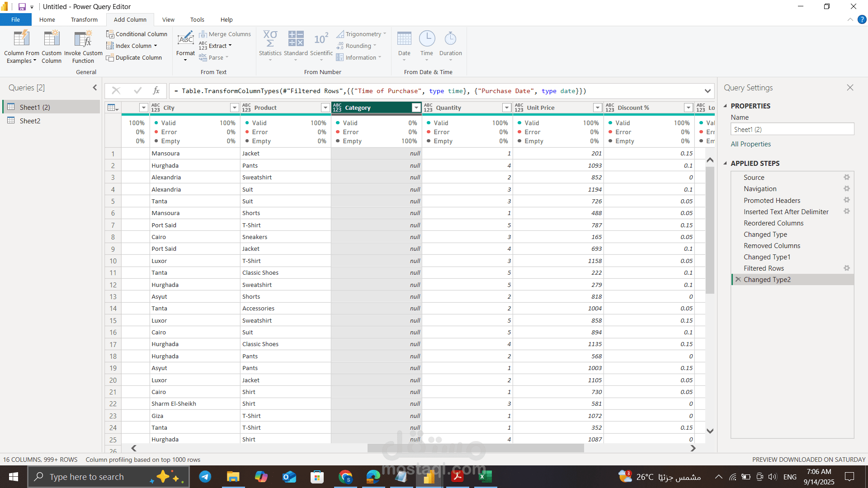Delete the Changed Type2 step
The image size is (868, 488).
tap(738, 280)
